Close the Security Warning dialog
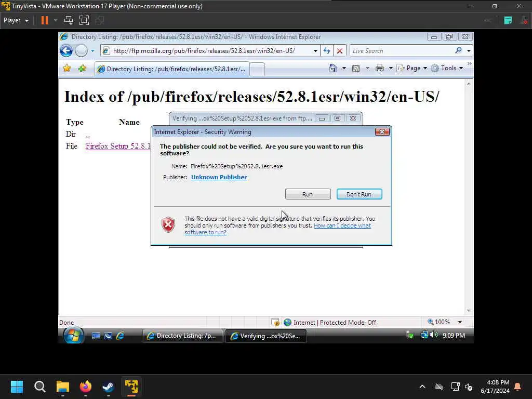 (x=382, y=131)
